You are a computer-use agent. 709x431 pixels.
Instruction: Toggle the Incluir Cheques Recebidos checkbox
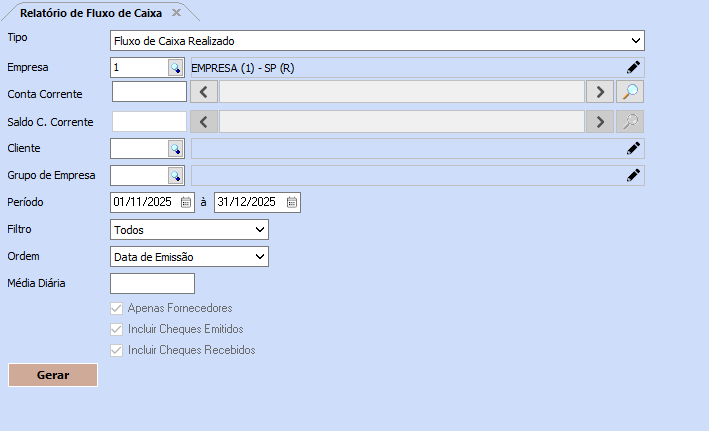117,350
